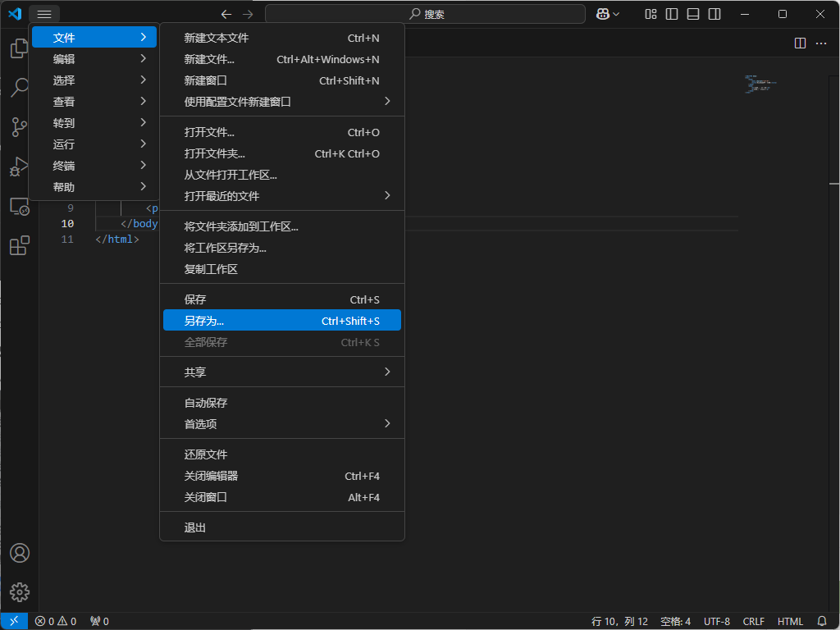This screenshot has height=630, width=840.
Task: Toggle the bottom panel
Action: (693, 15)
